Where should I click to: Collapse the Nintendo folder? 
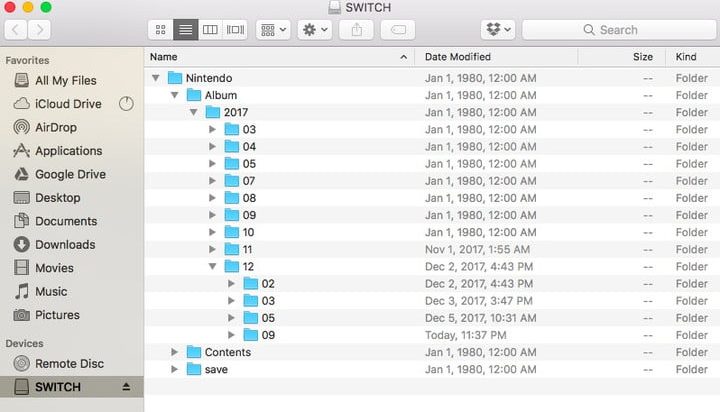pos(156,78)
